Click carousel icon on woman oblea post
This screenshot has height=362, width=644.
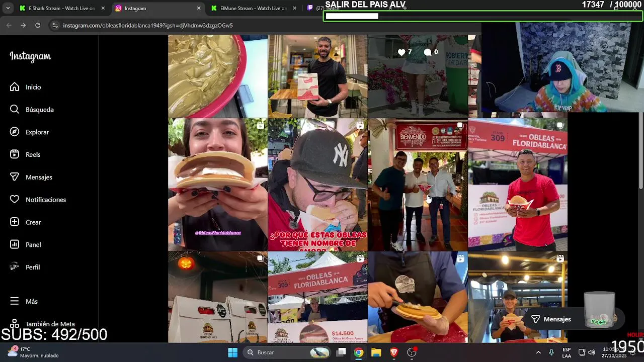click(x=260, y=126)
